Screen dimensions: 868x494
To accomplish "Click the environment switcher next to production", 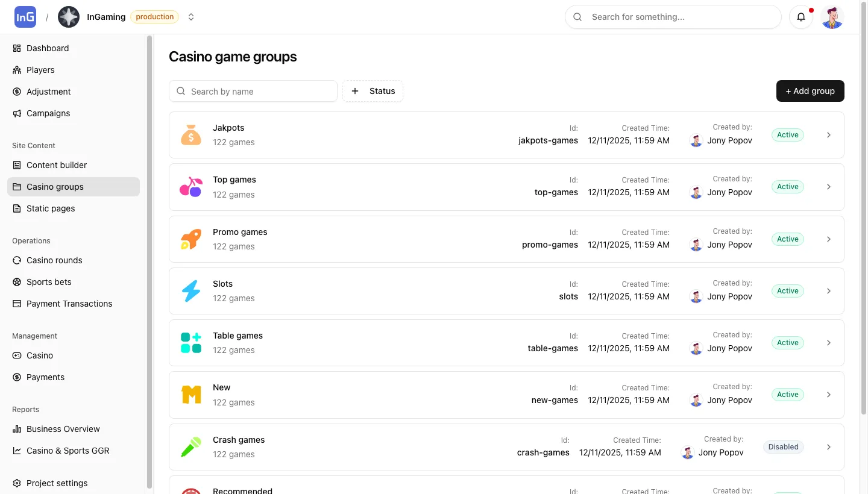I will click(191, 17).
